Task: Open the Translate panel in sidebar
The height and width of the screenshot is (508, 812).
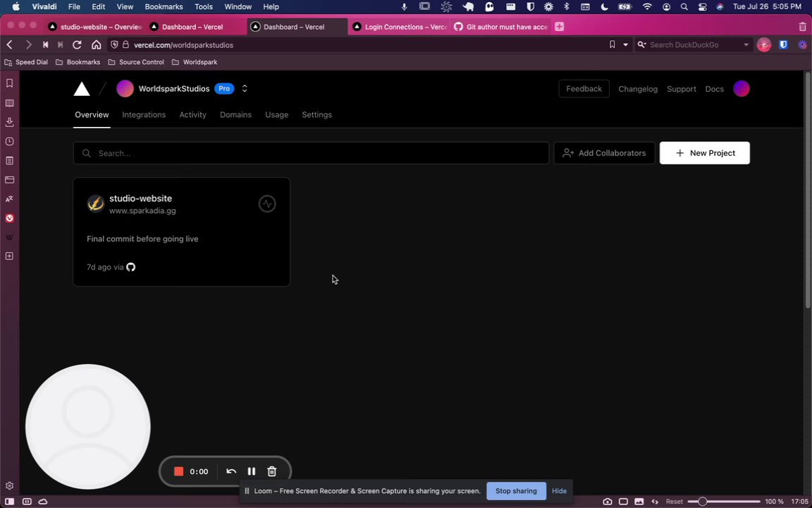Action: 9,199
